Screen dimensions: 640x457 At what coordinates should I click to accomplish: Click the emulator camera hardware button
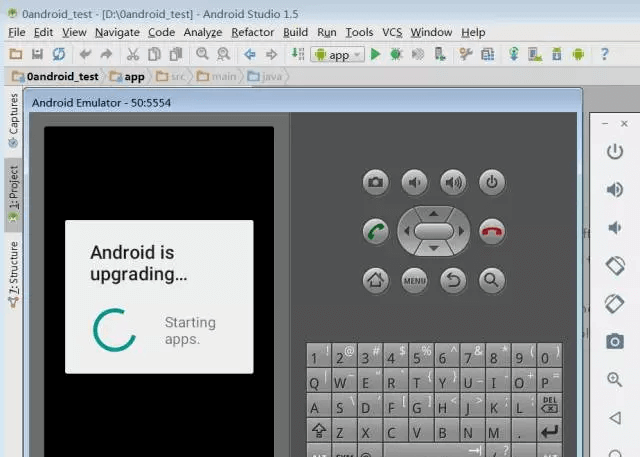(x=376, y=182)
